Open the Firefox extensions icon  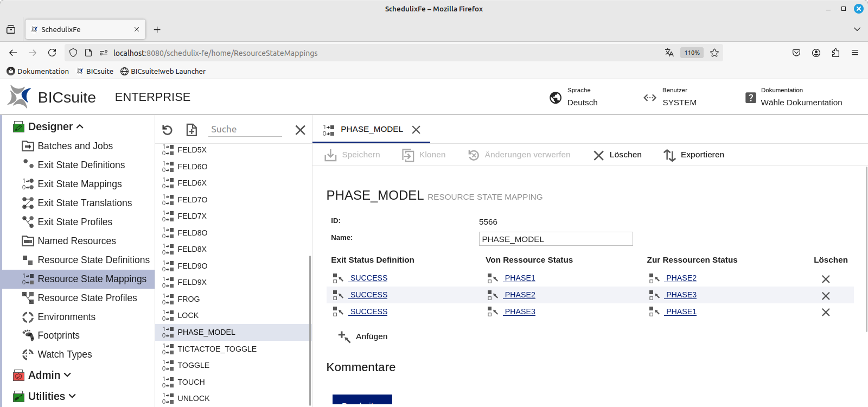pos(835,53)
